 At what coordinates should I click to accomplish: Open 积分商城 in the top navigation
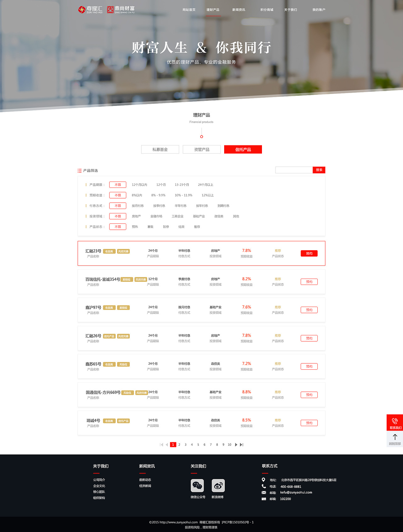pyautogui.click(x=267, y=10)
